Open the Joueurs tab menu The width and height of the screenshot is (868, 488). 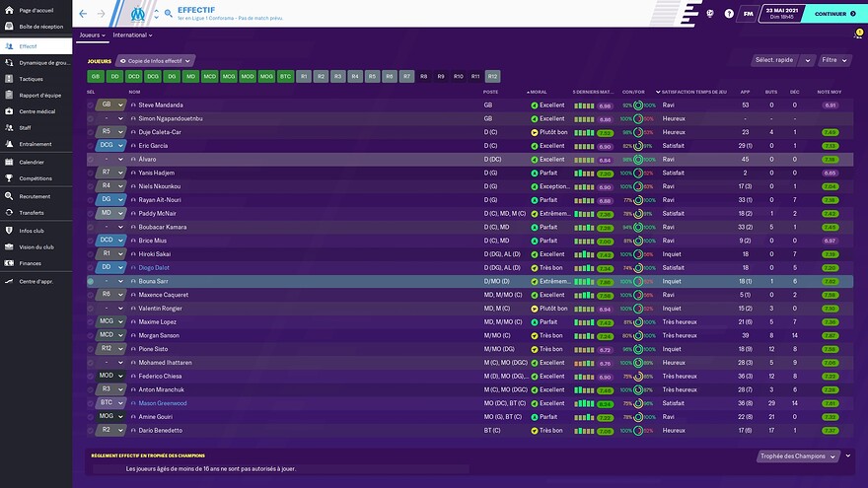(96, 35)
